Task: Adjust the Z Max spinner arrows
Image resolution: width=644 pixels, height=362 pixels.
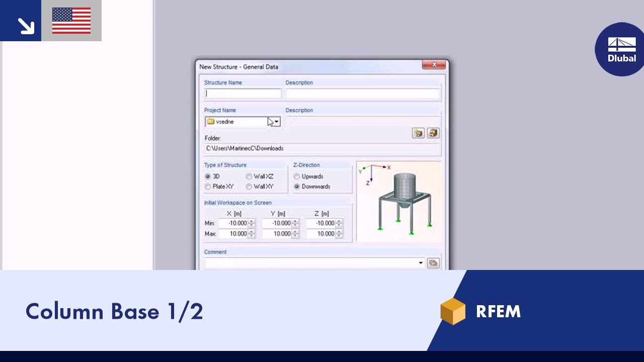Action: 340,234
